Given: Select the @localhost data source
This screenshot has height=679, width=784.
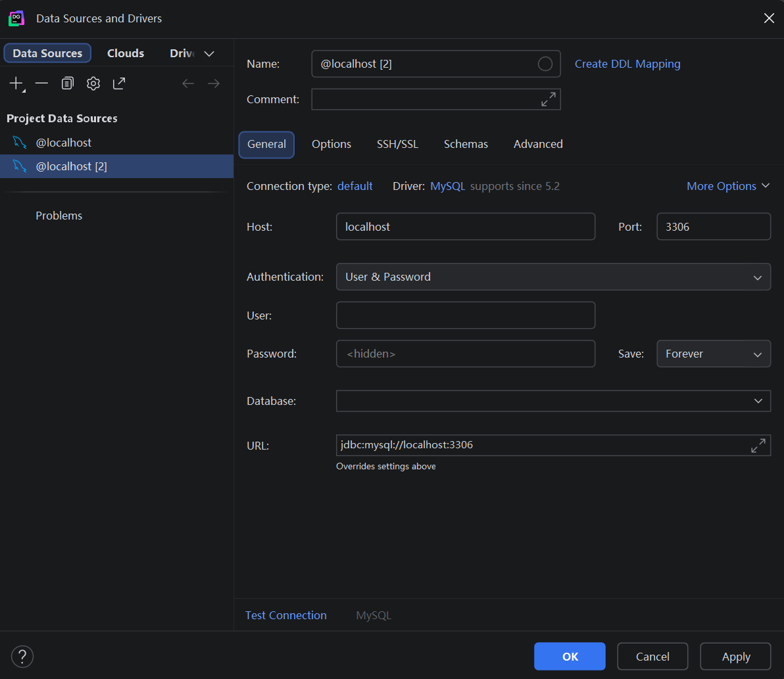Looking at the screenshot, I should [x=116, y=143].
